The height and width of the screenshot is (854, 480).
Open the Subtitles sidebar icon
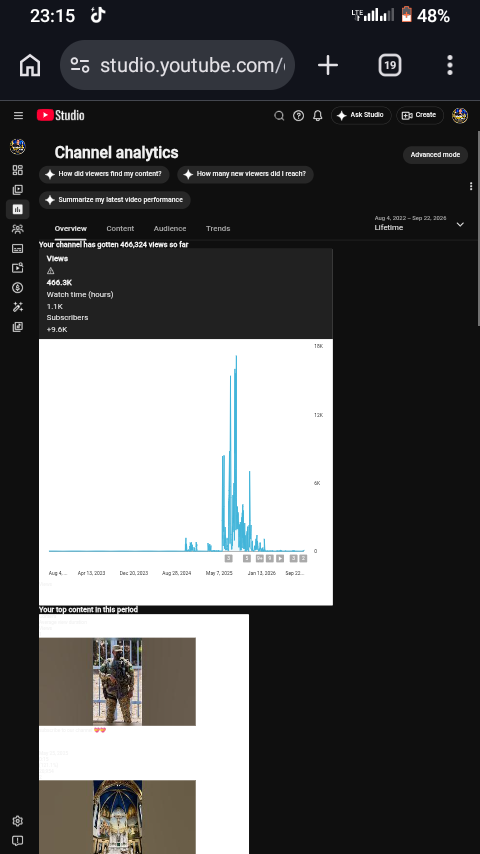point(17,248)
